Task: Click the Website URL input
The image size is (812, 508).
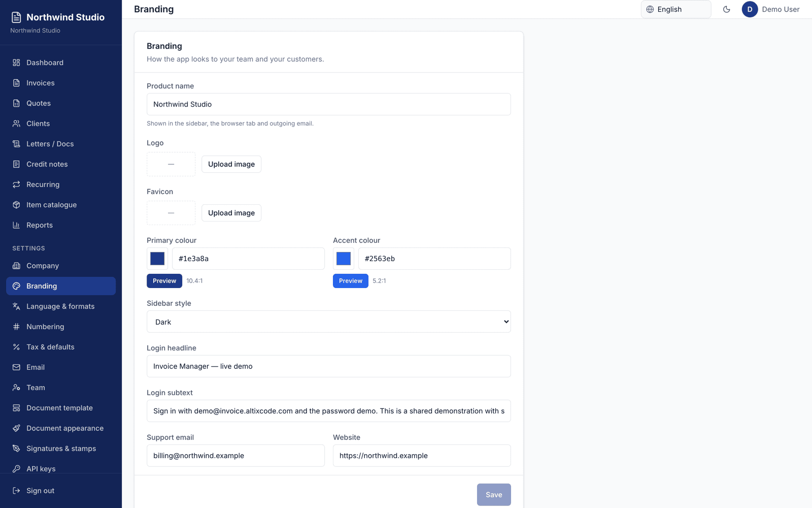Action: (x=422, y=456)
